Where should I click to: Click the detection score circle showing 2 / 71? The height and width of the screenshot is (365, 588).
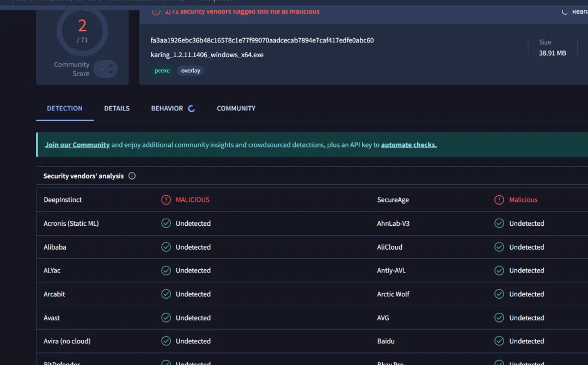click(x=82, y=31)
